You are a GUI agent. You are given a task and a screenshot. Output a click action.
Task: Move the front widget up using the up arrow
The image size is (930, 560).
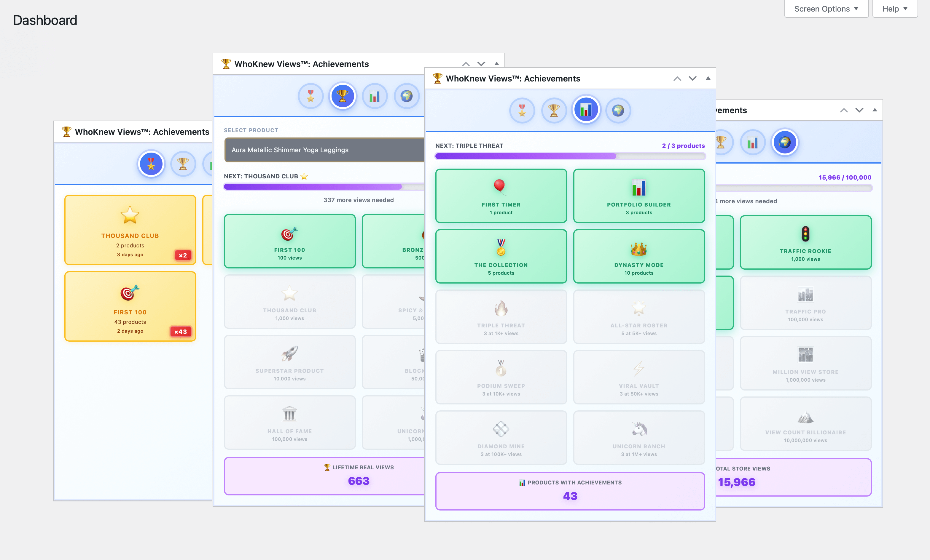[678, 79]
